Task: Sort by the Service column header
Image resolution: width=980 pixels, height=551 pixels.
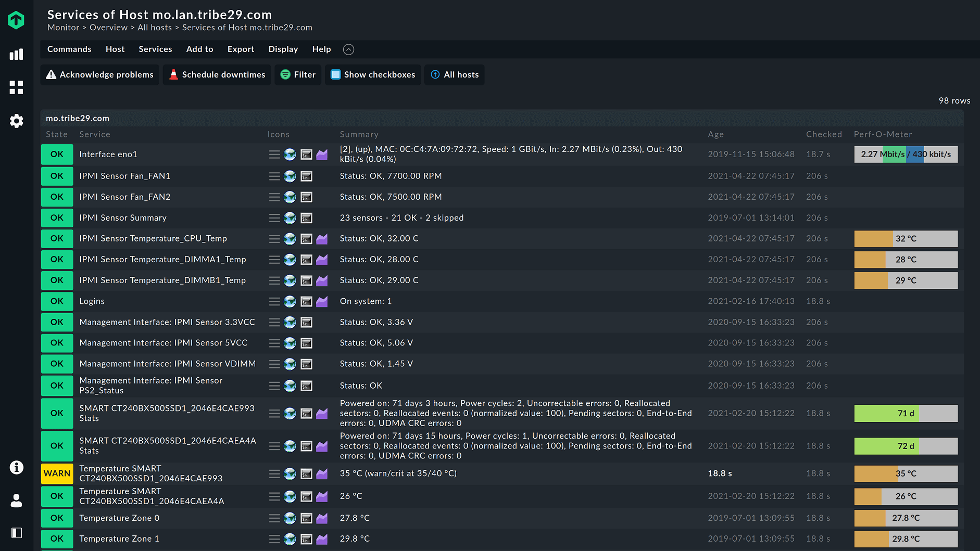Action: coord(95,134)
